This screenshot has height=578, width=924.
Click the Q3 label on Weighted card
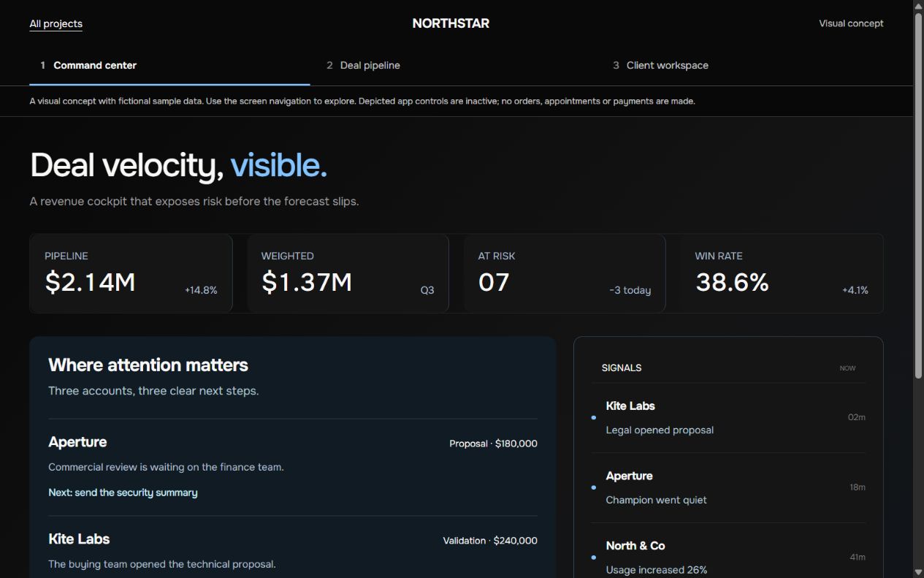point(427,290)
